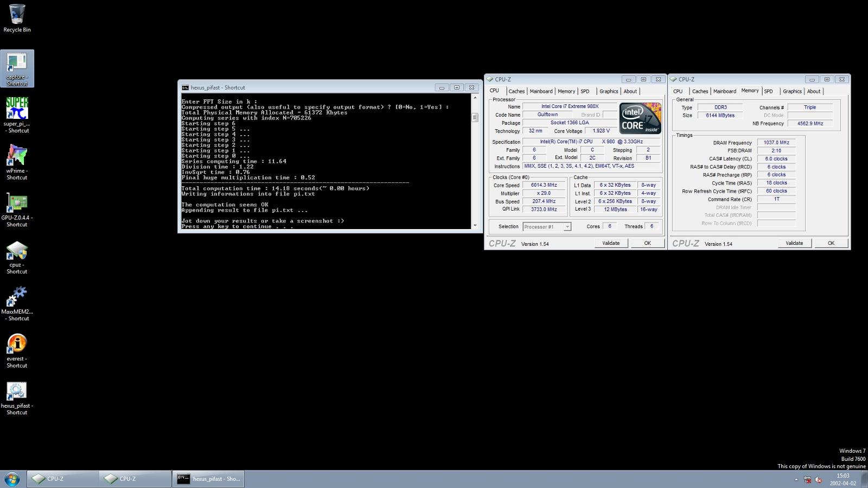The image size is (868, 488).
Task: Click memory Size value 6144 MBytes
Action: click(x=720, y=116)
